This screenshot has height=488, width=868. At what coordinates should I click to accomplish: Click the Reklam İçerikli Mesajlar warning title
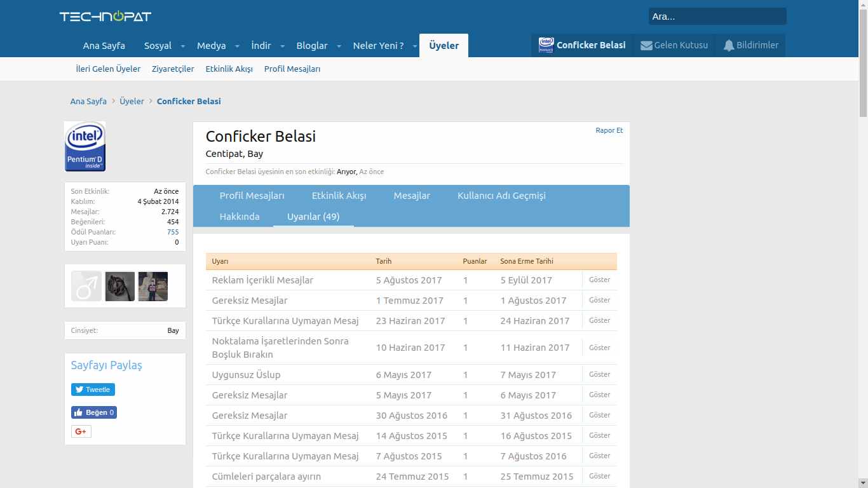tap(262, 280)
